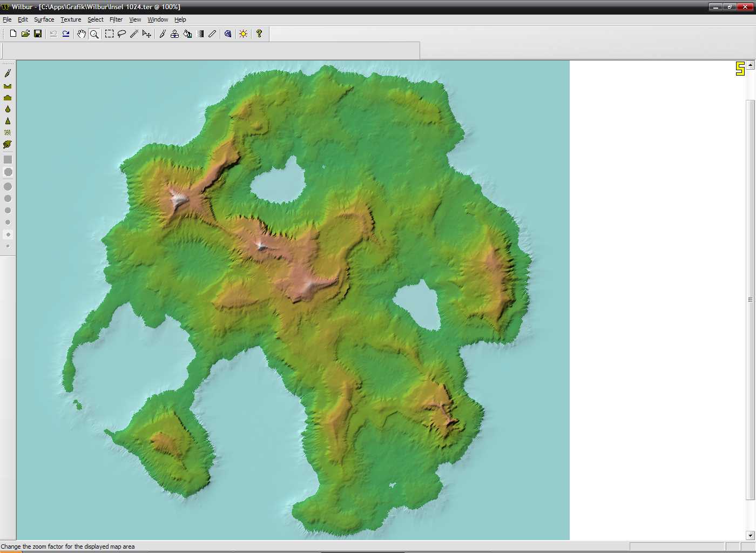
Task: Click the stamp tool in toolbar
Action: tap(174, 34)
